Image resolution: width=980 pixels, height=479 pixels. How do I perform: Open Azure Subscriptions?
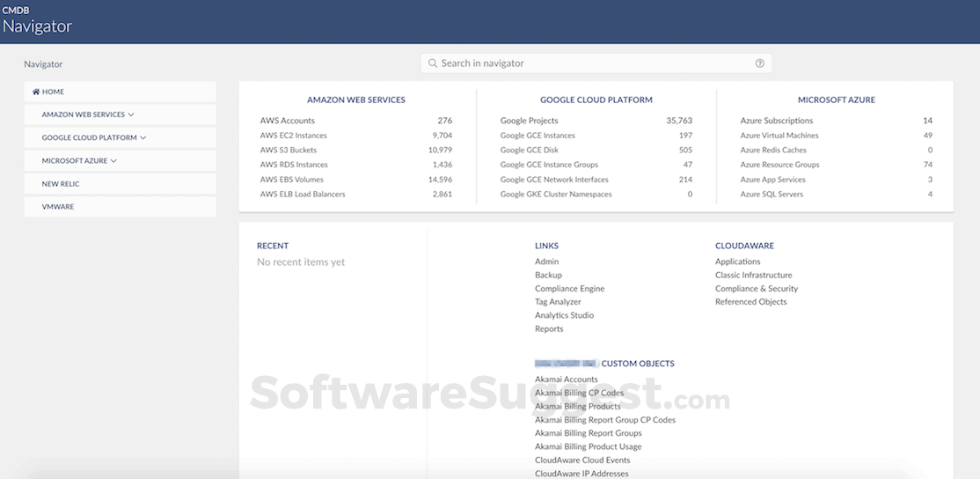777,121
